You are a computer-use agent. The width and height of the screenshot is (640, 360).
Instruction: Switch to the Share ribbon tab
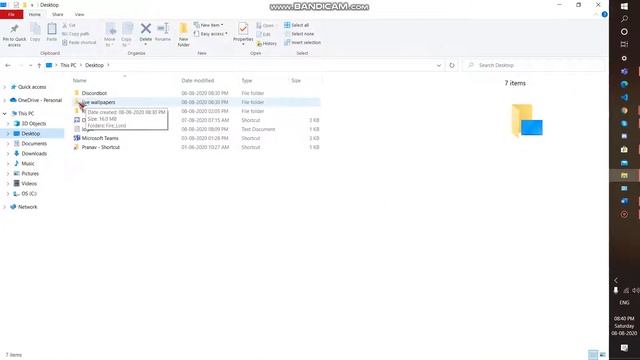tap(58, 15)
